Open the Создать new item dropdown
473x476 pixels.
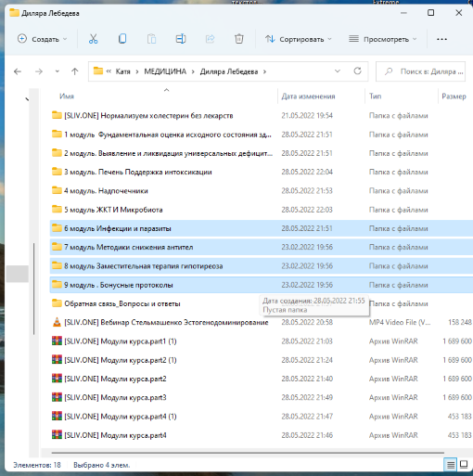pos(43,39)
